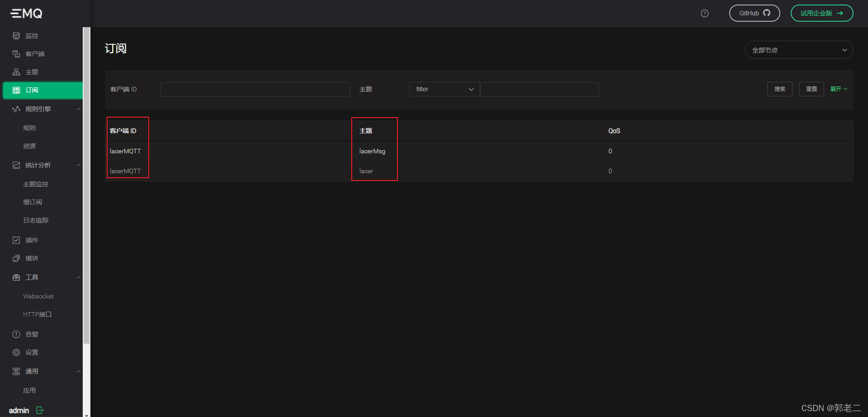Image resolution: width=868 pixels, height=417 pixels.
Task: Open the 资源 submenu item
Action: click(x=29, y=146)
